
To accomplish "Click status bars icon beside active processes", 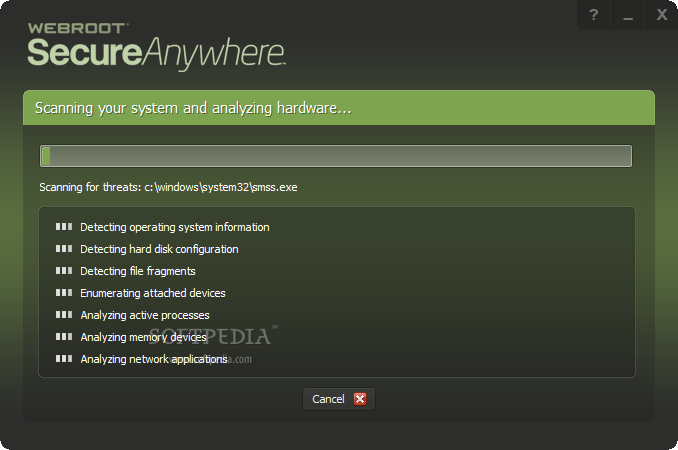I will (x=64, y=315).
